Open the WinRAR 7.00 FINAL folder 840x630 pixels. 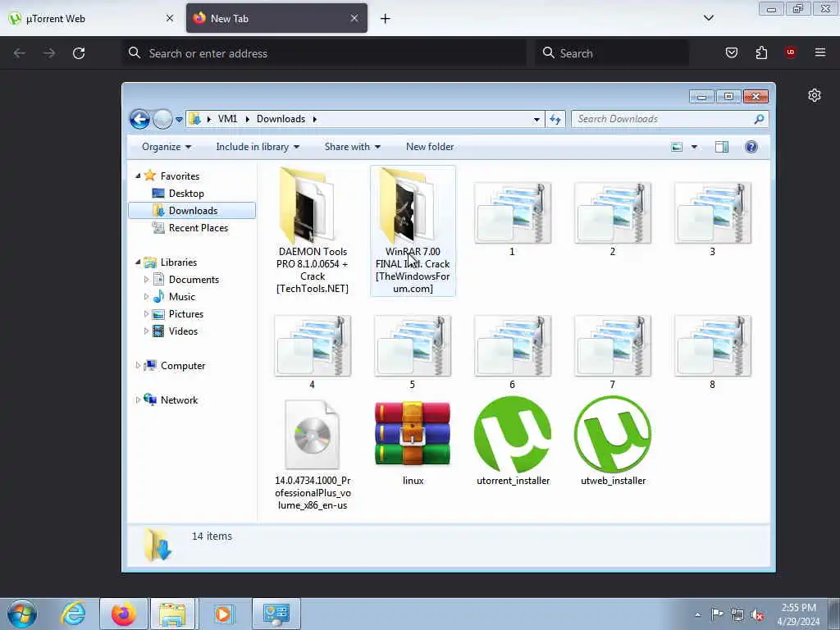(x=413, y=231)
